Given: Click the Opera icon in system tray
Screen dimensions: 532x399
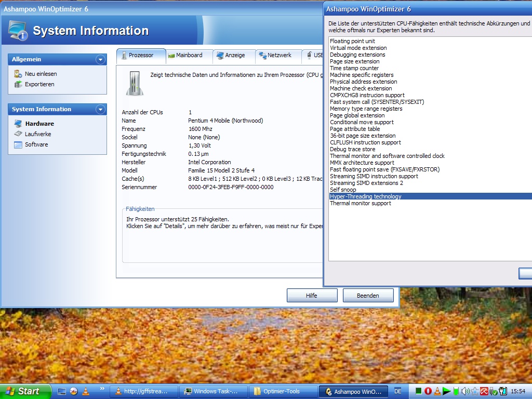Looking at the screenshot, I should tap(428, 391).
